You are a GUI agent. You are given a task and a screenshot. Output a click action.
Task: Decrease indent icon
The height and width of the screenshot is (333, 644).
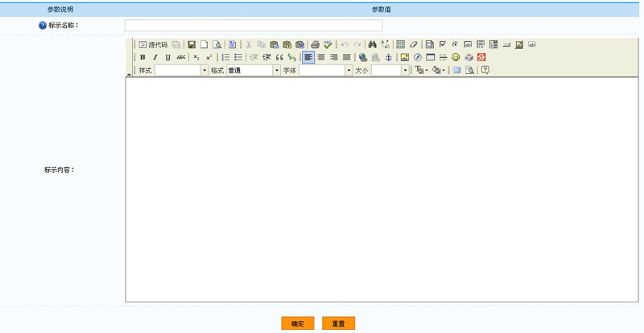point(254,57)
